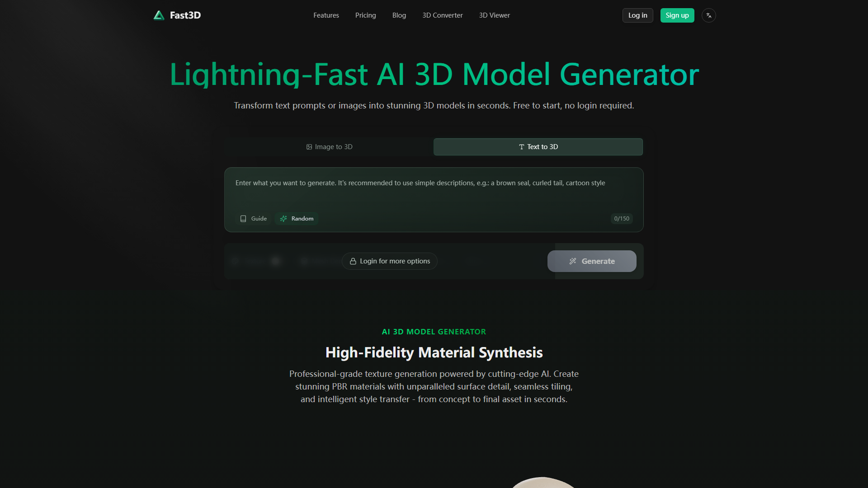
Task: Select the Text to 3D tab
Action: [538, 147]
